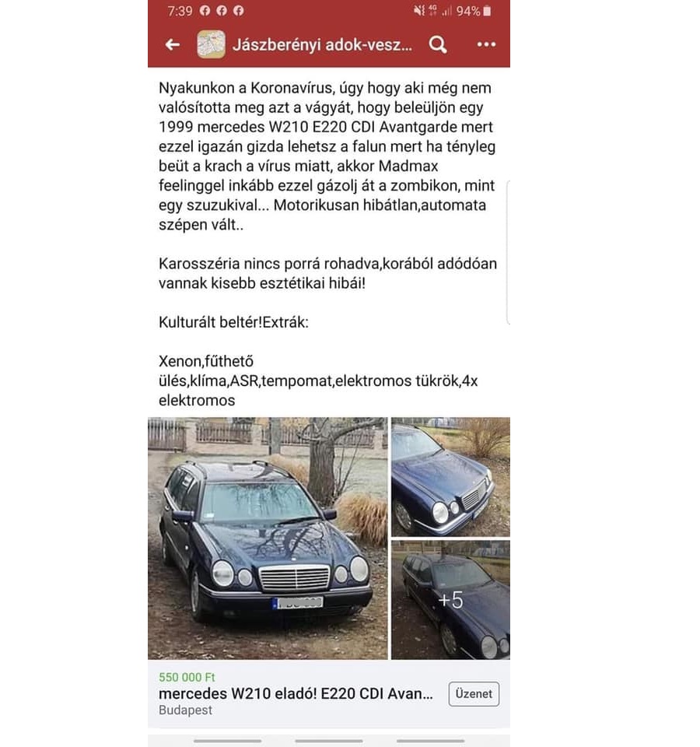
Task: Open the large front-view Mercedes photo
Action: [x=268, y=538]
